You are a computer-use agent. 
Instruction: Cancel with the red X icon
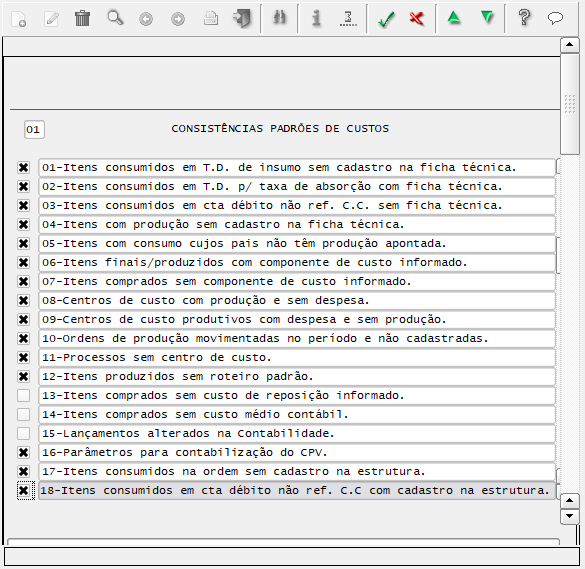click(x=417, y=18)
